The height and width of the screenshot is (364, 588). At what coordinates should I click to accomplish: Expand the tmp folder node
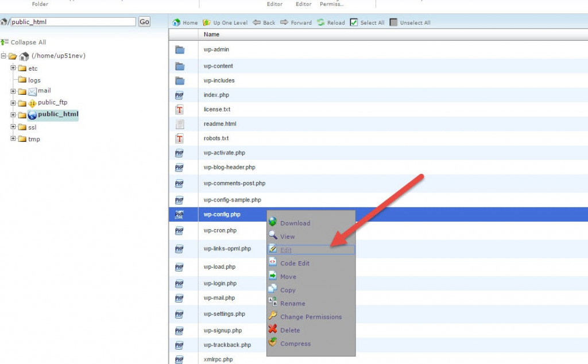coord(13,138)
